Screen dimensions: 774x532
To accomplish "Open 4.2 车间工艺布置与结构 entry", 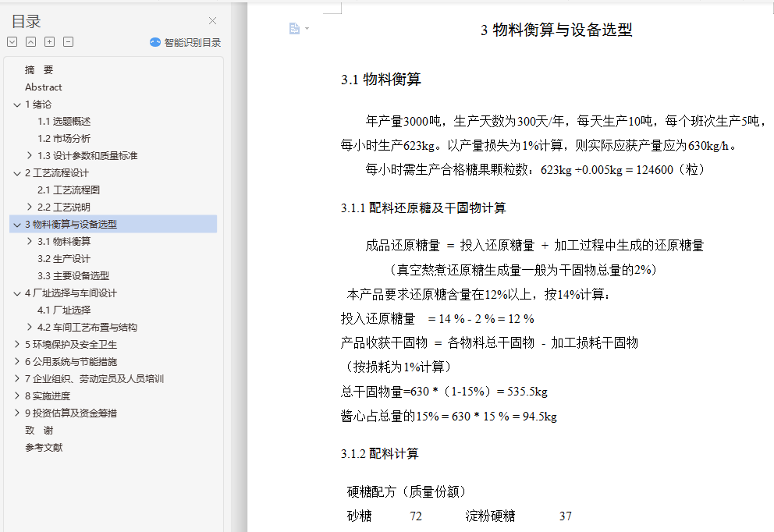I will point(87,328).
